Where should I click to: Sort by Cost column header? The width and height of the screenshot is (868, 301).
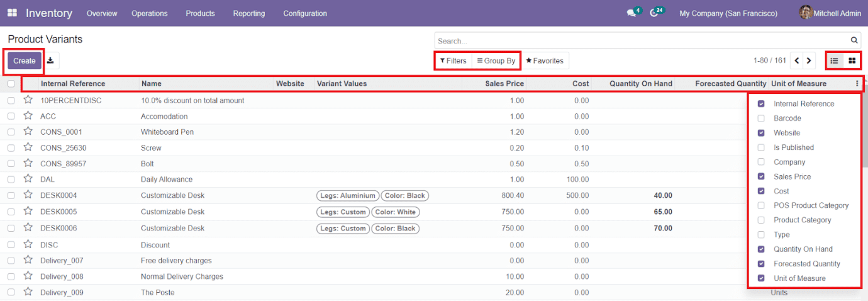coord(581,84)
